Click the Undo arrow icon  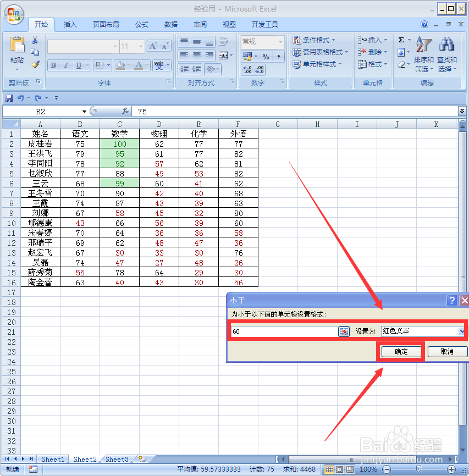point(21,98)
